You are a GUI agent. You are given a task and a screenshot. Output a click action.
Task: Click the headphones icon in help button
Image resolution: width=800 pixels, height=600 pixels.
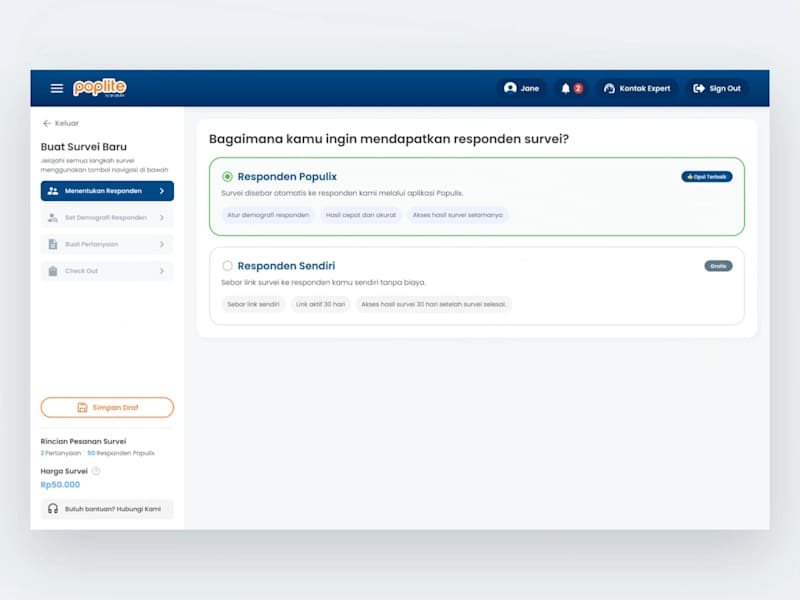click(x=53, y=509)
